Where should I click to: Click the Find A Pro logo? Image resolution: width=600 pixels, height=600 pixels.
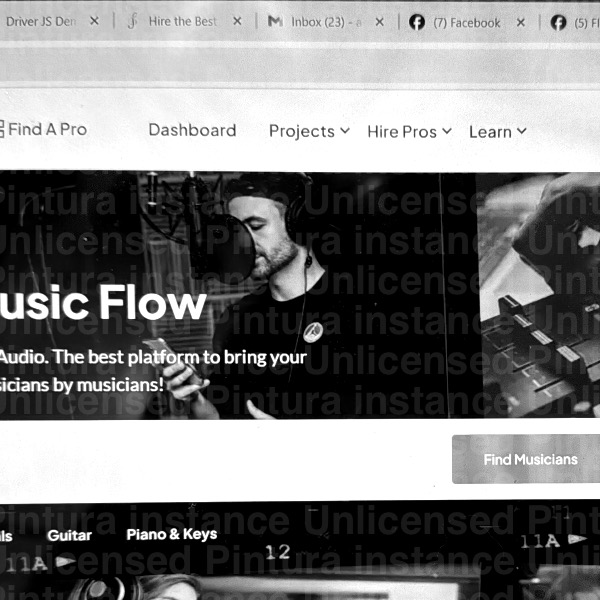point(43,129)
